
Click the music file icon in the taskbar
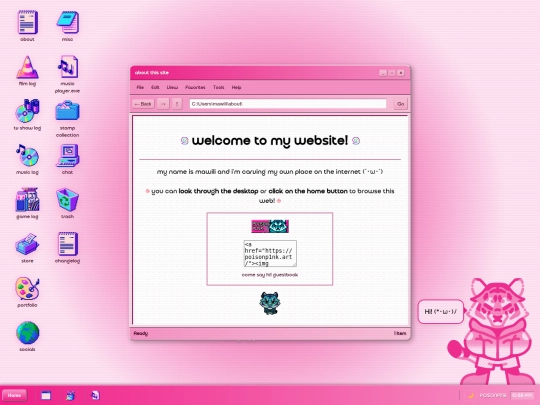[x=95, y=395]
